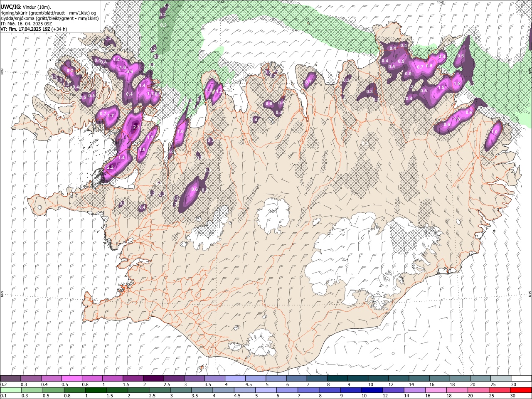Pick the dark purple upper legend swatch labeled 2
532x399 pixels.
[x=153, y=379]
